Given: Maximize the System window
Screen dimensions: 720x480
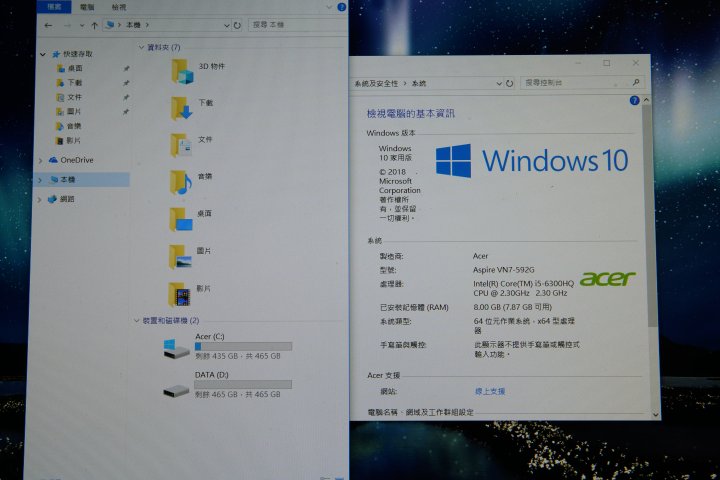Looking at the screenshot, I should [607, 63].
